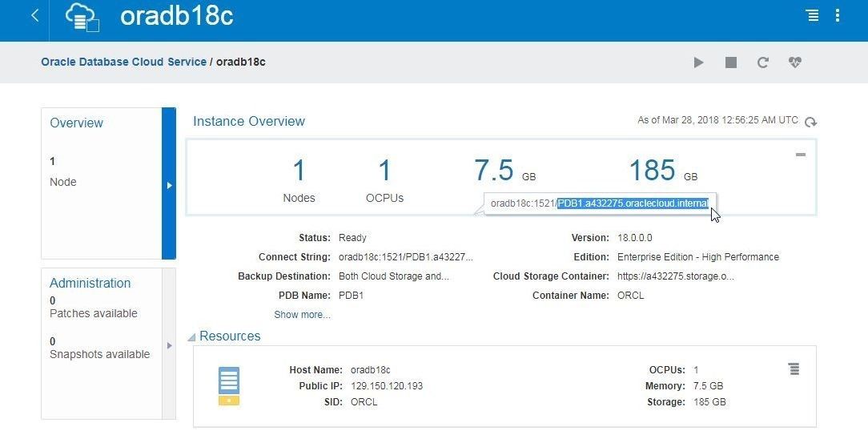Viewport: 868px width, 439px height.
Task: Click the oradb18c breadcrumb current page
Action: click(x=241, y=62)
